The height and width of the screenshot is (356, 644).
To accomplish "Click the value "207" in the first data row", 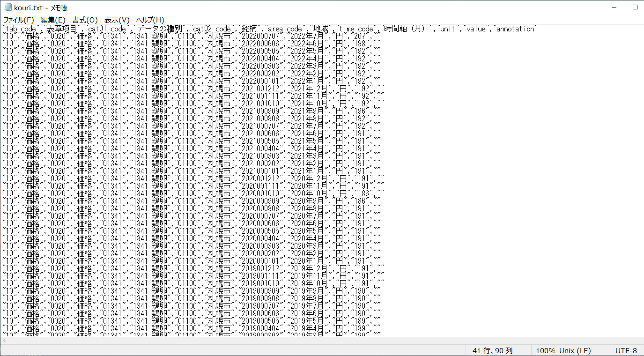I will [x=360, y=37].
